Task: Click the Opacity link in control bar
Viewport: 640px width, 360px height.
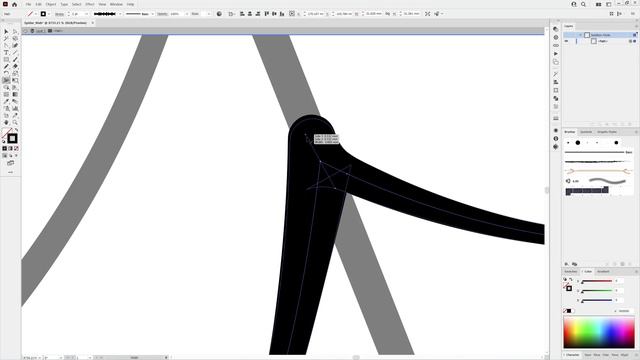Action: (162, 14)
